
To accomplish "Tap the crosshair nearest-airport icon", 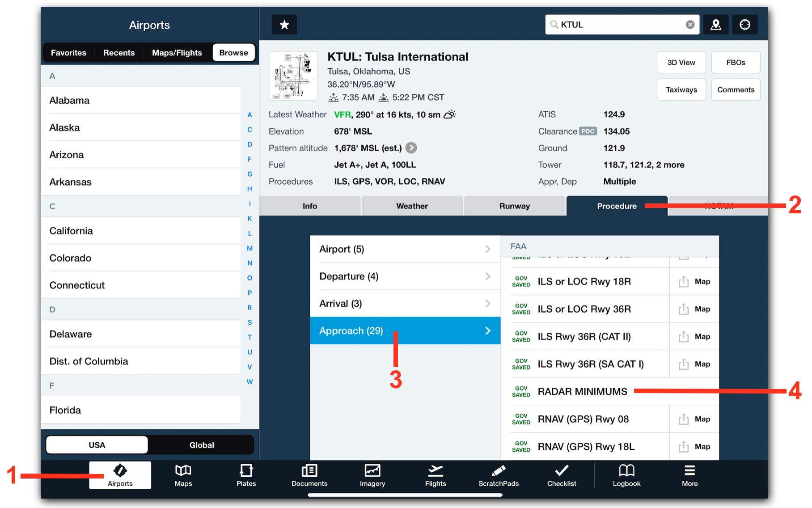I will [745, 25].
